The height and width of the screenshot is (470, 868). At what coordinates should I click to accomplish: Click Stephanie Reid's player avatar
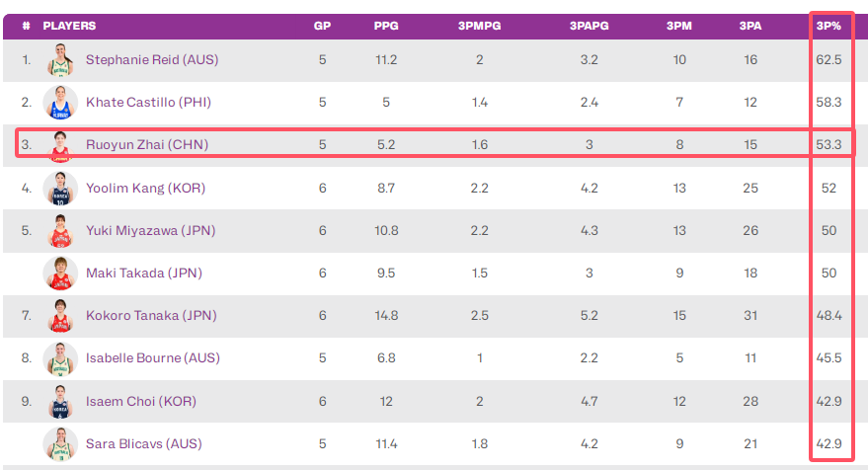[60, 60]
